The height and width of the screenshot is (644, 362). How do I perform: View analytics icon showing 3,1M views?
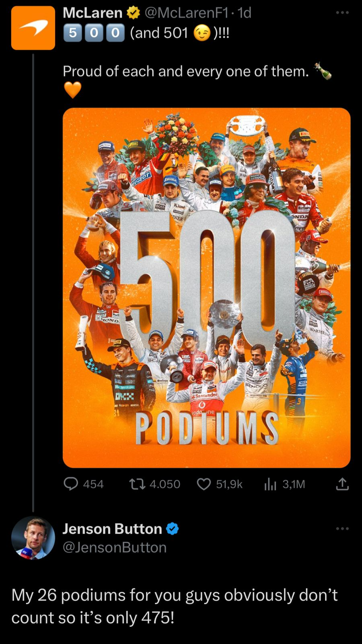(270, 484)
